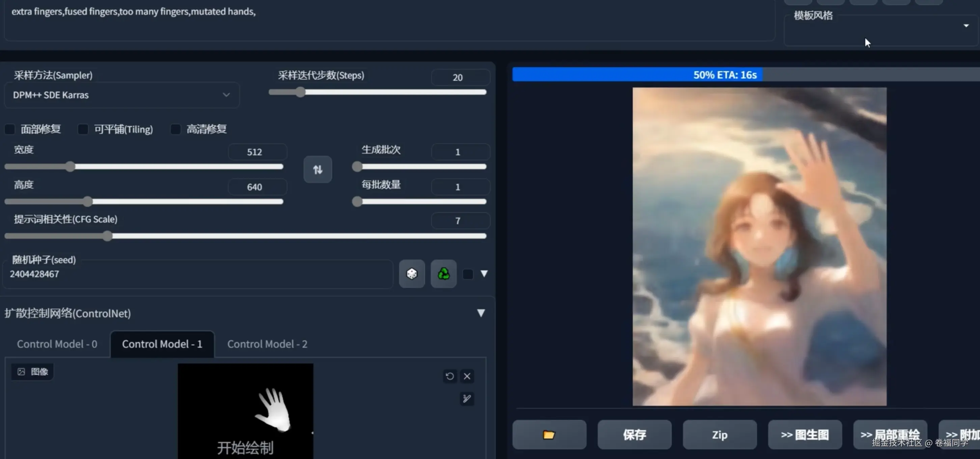The height and width of the screenshot is (459, 980).
Task: Click the dice icon to randomize seed
Action: click(412, 274)
